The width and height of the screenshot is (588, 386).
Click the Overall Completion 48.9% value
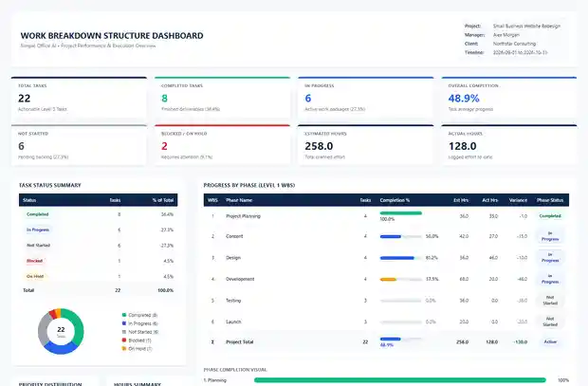coord(464,99)
